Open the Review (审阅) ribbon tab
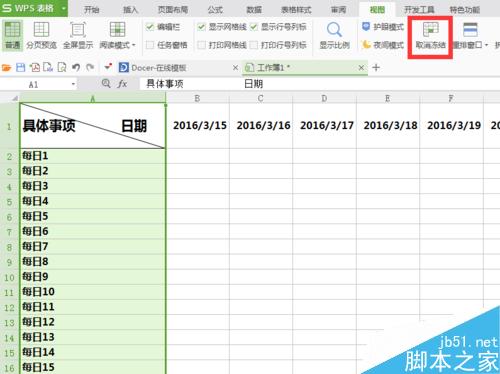 (x=338, y=10)
